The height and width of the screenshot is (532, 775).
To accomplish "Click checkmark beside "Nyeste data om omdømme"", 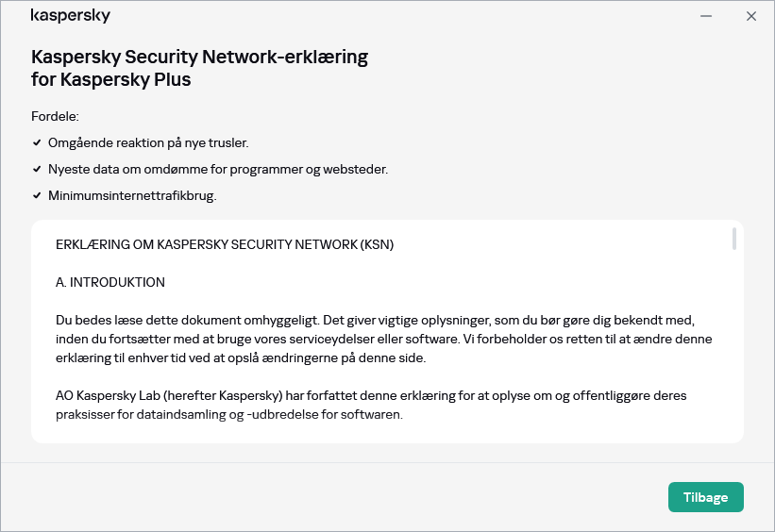I will pos(37,170).
